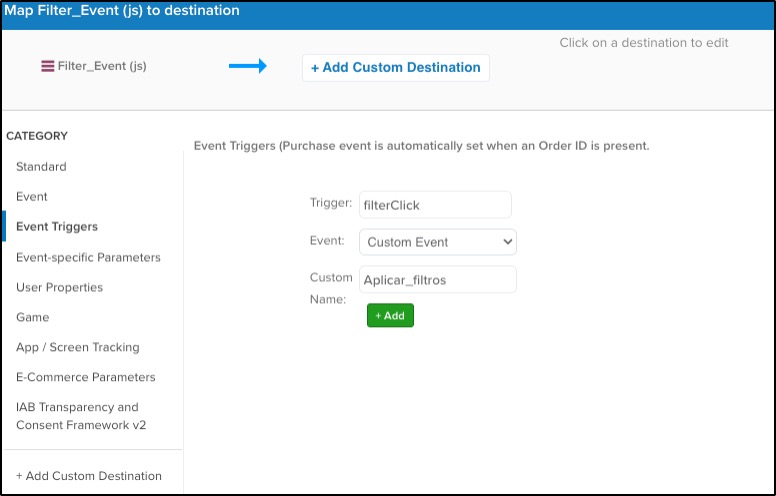Switch to App / Screen Tracking
This screenshot has width=776, height=496.
pos(78,347)
